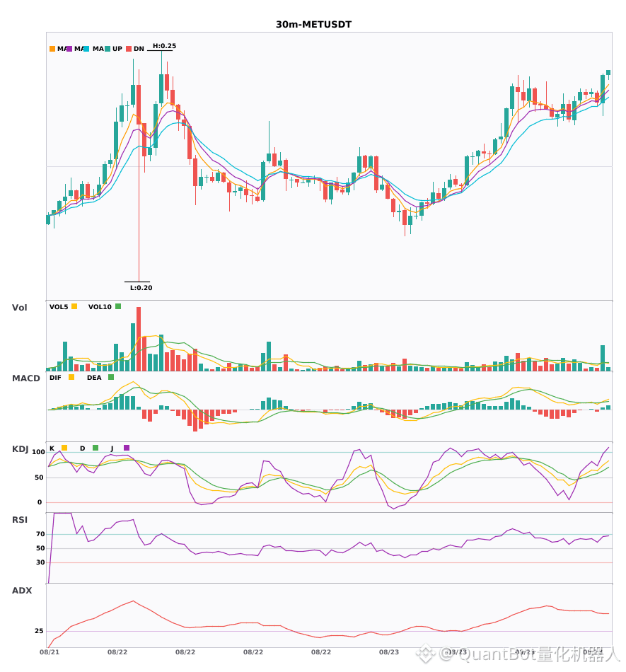The width and height of the screenshot is (626, 672).
Task: Select the MACD panel label
Action: pyautogui.click(x=26, y=378)
